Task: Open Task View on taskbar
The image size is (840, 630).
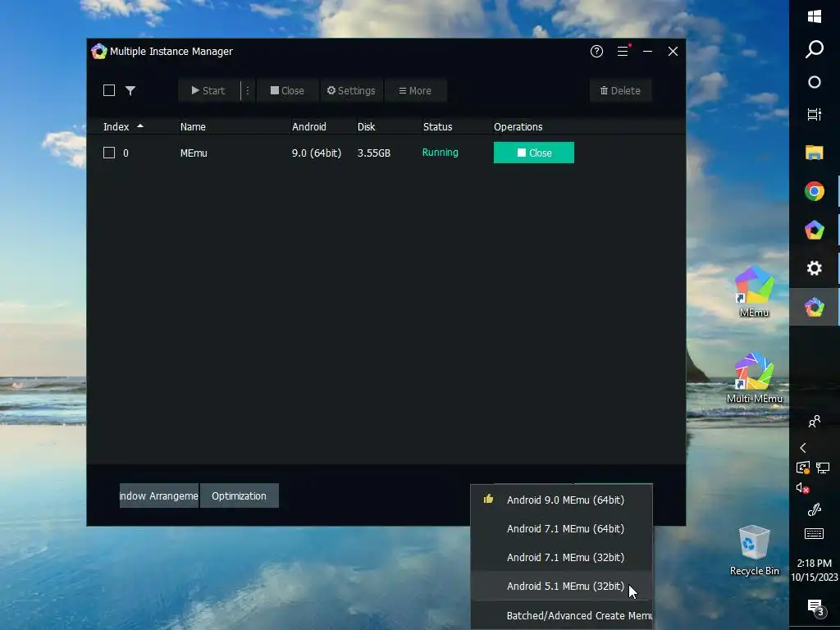Action: (x=815, y=114)
